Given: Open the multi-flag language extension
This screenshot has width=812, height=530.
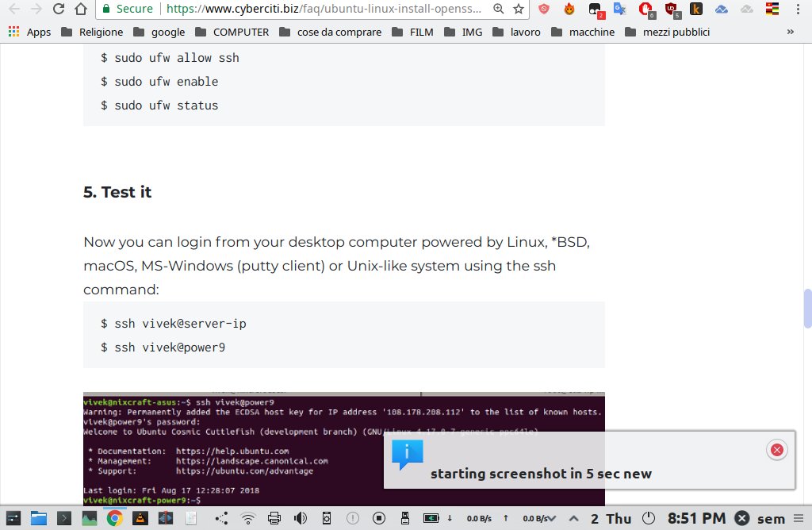Looking at the screenshot, I should point(772,9).
